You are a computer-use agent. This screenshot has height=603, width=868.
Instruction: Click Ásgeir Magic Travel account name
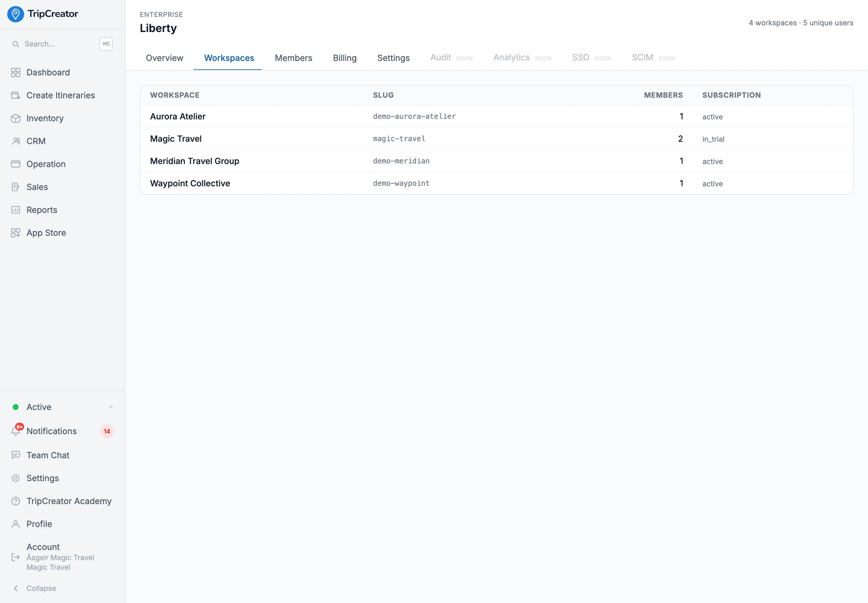[x=60, y=558]
